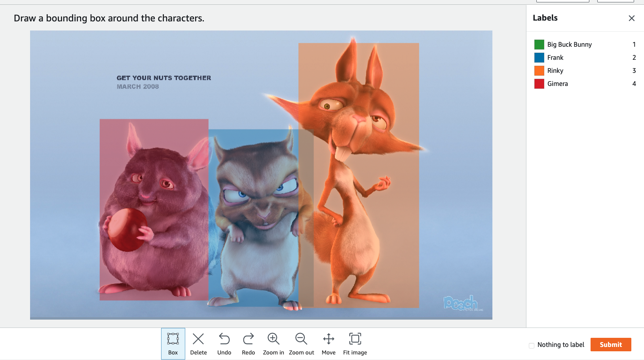Viewport: 644px width, 360px height.
Task: Choose the Big Buck Bunny label
Action: click(x=569, y=44)
